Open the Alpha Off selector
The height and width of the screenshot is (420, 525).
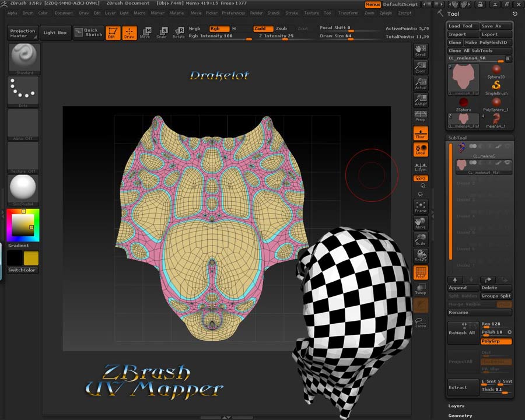tap(23, 125)
